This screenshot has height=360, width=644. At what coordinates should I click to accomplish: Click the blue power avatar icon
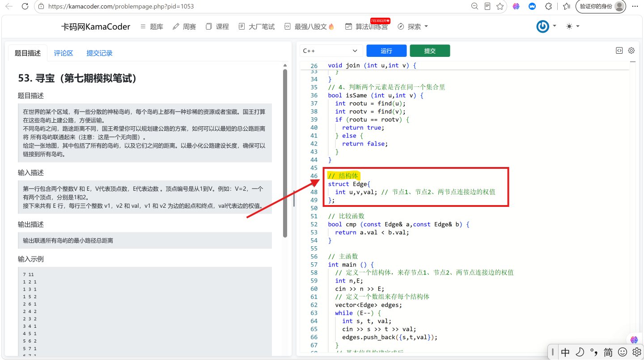543,26
